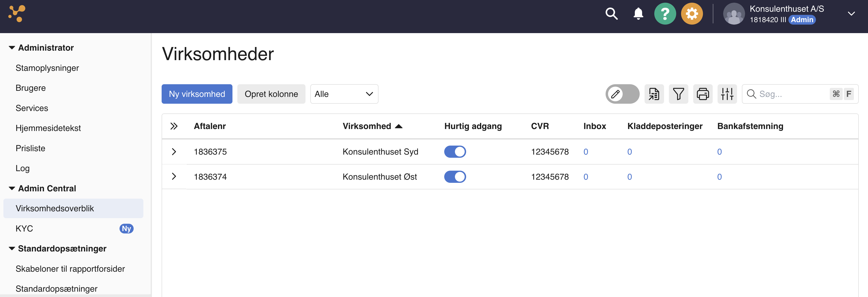Open column settings sliders icon

(x=727, y=94)
